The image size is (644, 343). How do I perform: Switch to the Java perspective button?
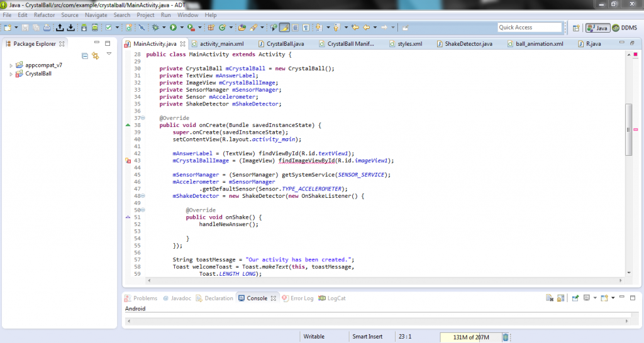pyautogui.click(x=597, y=28)
